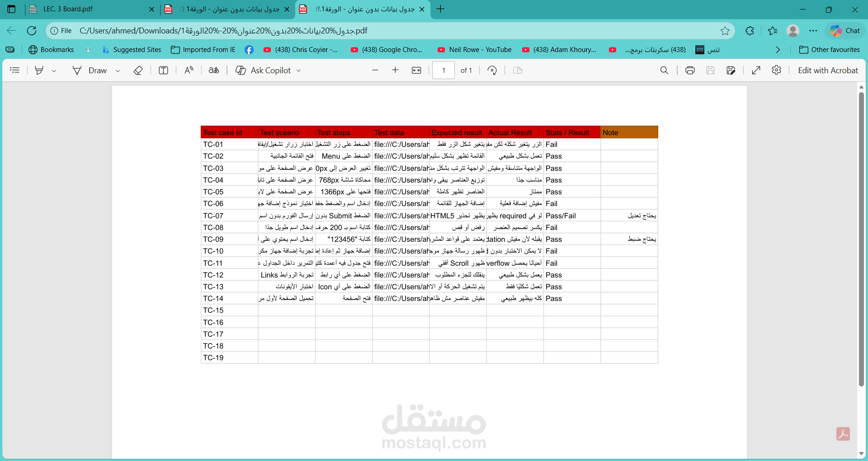
Task: Expand the Ask Copilot dropdown
Action: [299, 70]
